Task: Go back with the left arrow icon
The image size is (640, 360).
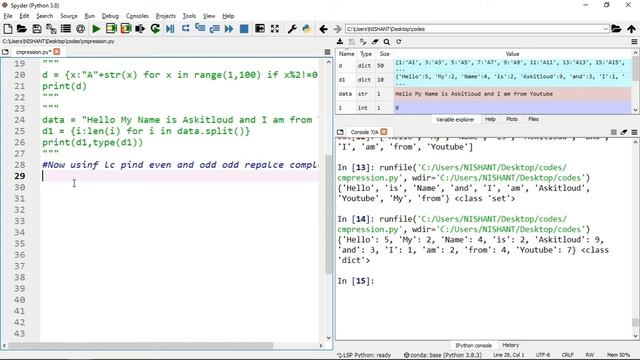Action: 323,29
